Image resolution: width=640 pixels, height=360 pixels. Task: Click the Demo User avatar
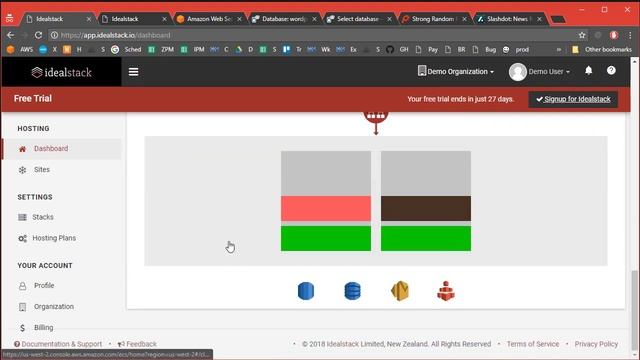[x=518, y=72]
